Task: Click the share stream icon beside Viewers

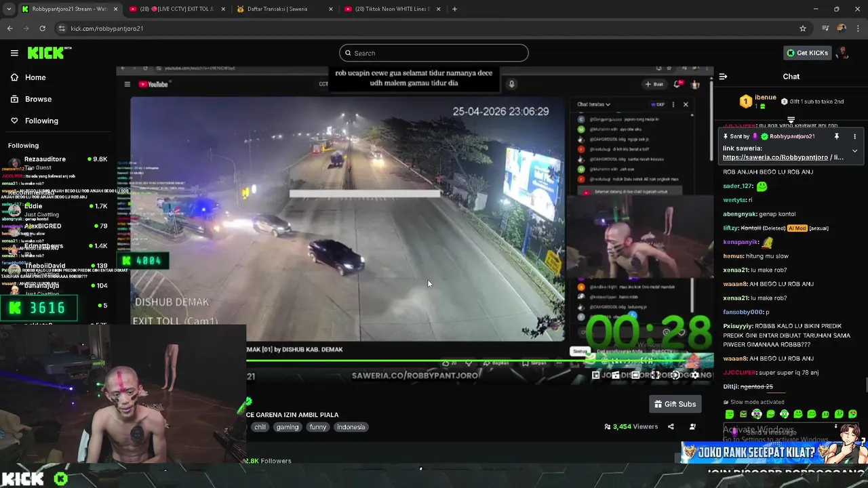Action: pos(671,427)
